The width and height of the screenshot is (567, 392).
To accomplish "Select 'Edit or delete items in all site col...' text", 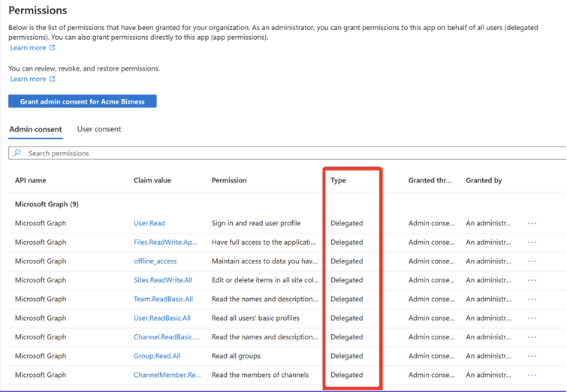I will (x=265, y=280).
